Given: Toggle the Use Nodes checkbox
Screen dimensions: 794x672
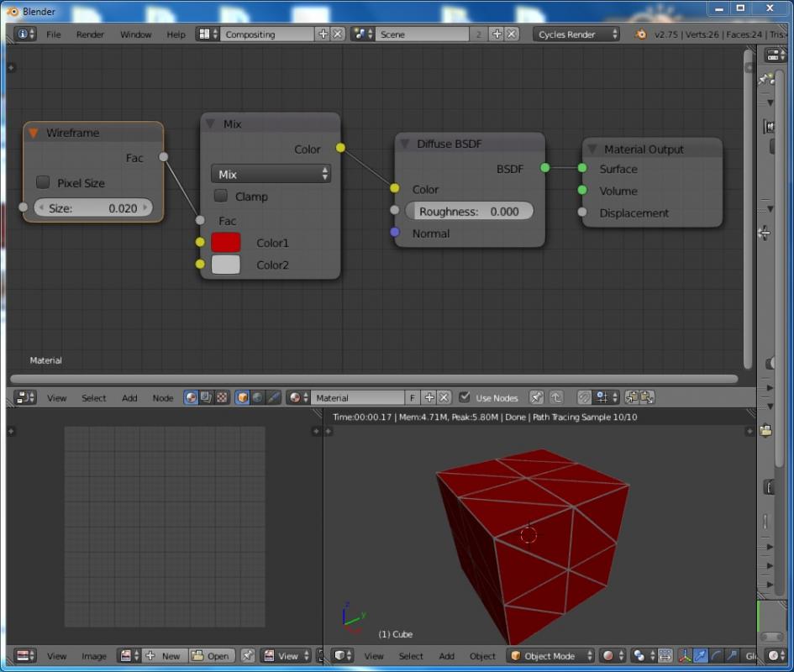Looking at the screenshot, I should 465,397.
